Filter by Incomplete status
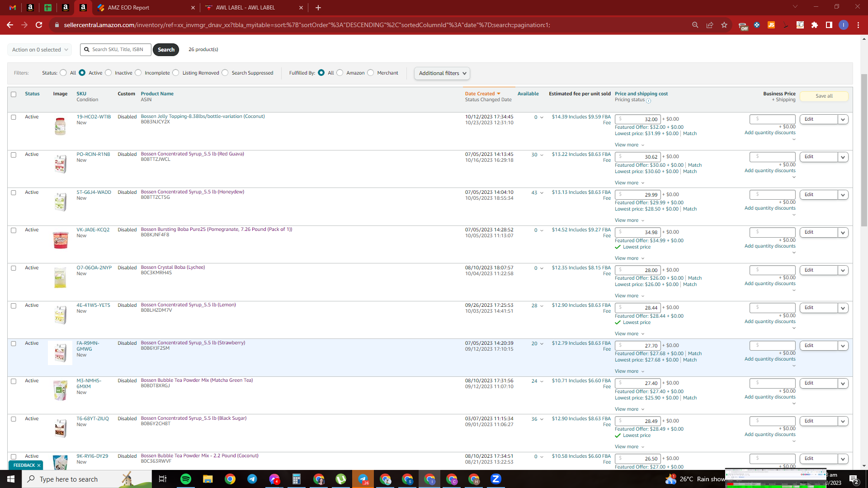 [x=138, y=73]
